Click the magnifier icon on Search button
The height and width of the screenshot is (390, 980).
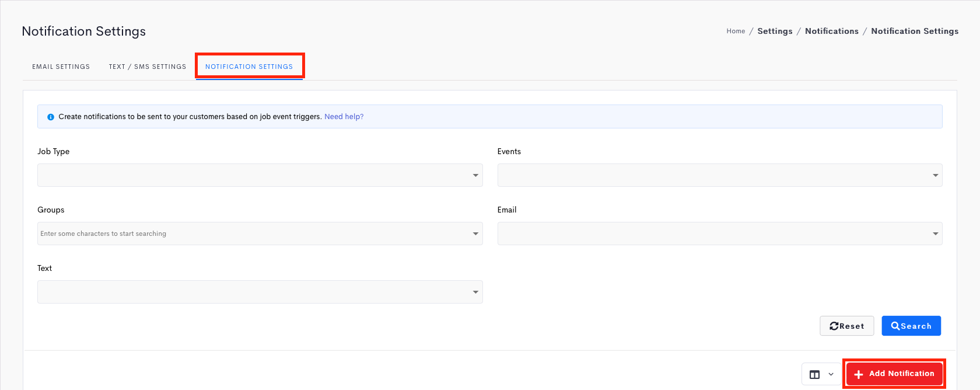pos(895,326)
